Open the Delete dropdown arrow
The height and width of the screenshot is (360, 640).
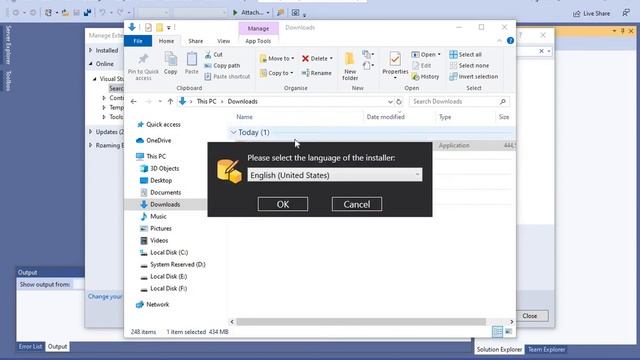331,58
